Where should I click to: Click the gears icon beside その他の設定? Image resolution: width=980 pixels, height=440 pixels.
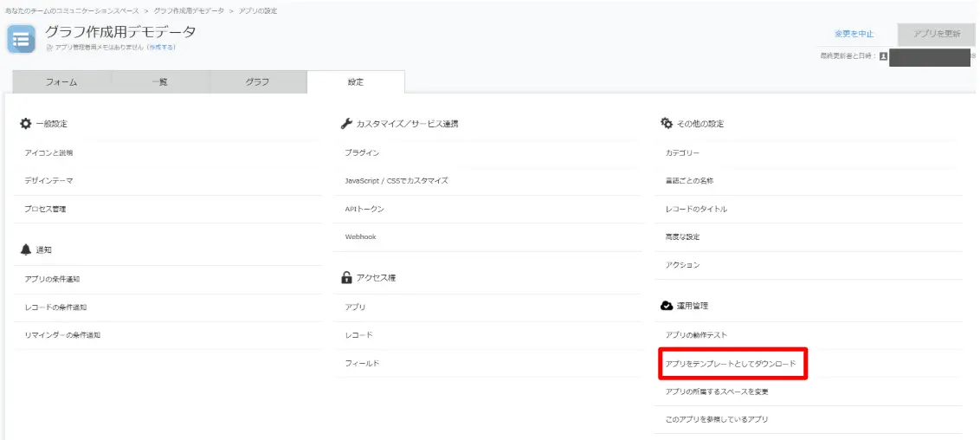[666, 124]
